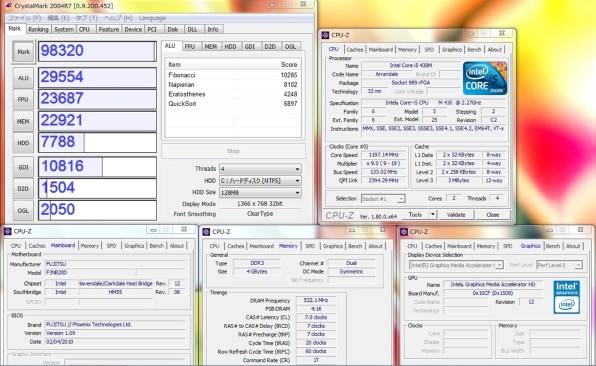596x366 pixels.
Task: Select the D2D results tab
Action: [x=270, y=46]
